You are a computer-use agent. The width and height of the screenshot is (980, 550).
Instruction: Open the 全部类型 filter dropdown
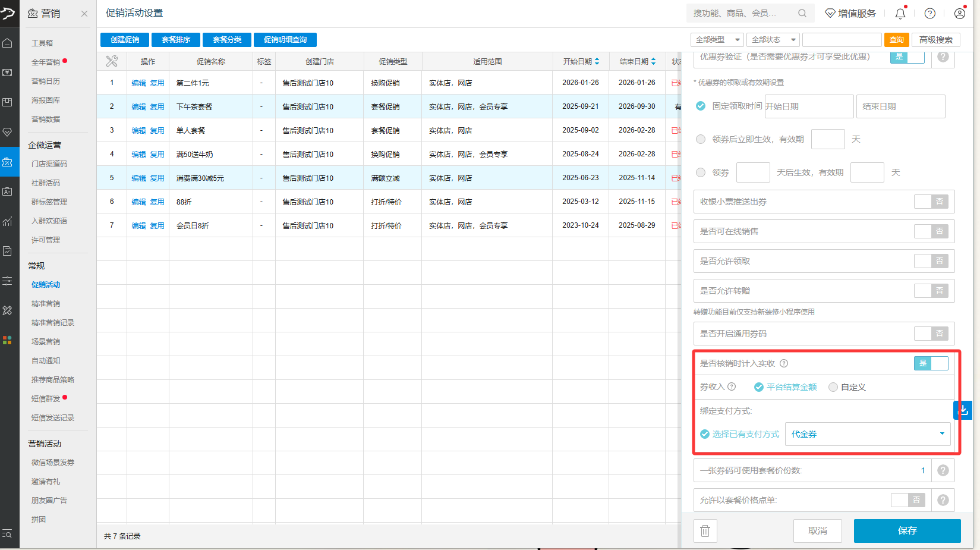pos(717,40)
